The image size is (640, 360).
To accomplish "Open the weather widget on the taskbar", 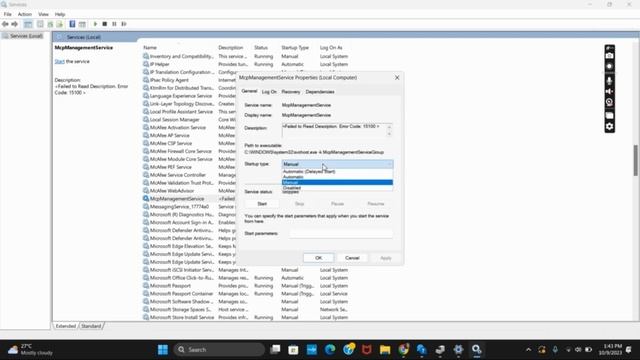I will pyautogui.click(x=31, y=350).
